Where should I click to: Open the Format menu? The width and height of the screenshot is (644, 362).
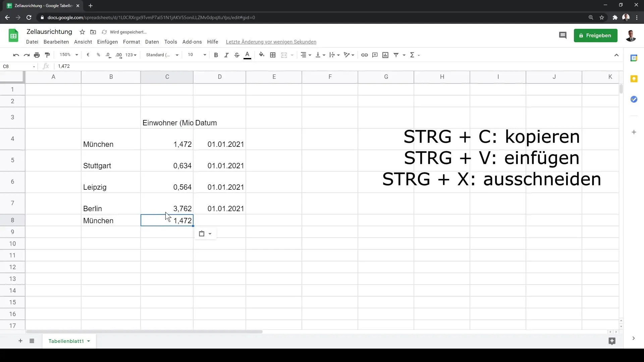131,42
